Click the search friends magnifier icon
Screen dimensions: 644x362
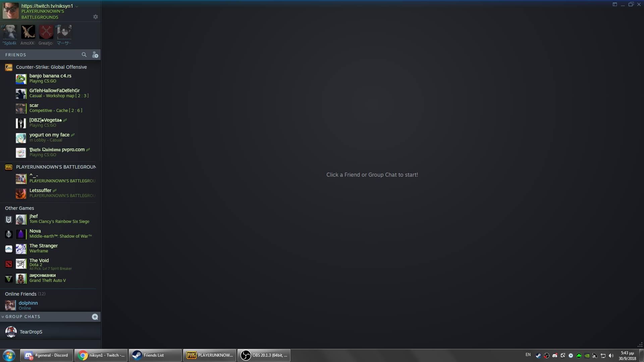[84, 55]
